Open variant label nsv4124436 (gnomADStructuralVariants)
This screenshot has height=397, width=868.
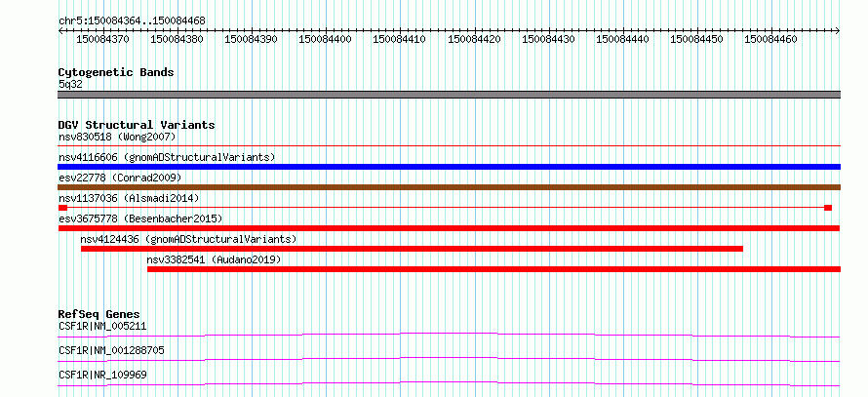(x=189, y=239)
